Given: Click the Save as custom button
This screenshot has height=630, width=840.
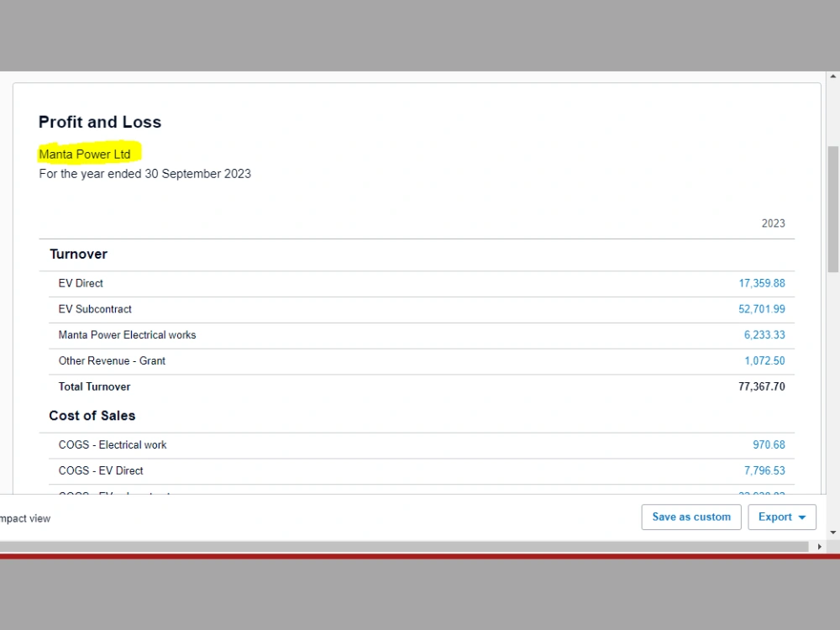Looking at the screenshot, I should [691, 517].
